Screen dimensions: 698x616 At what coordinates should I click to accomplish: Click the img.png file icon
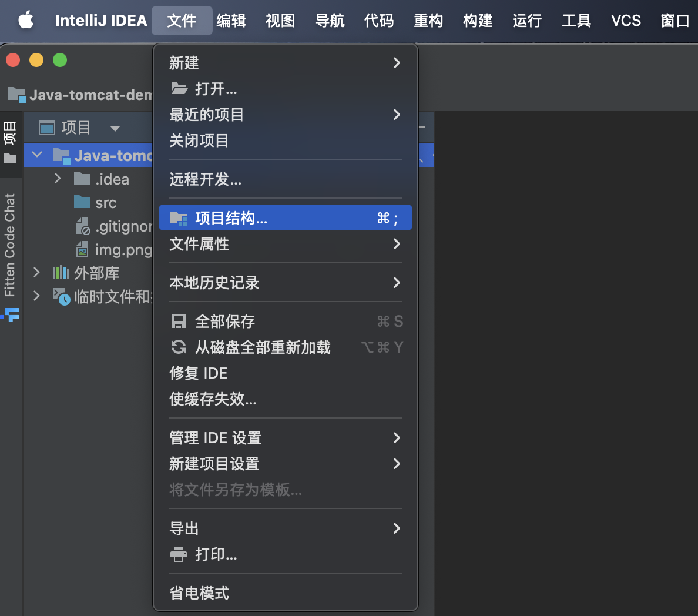pos(83,250)
